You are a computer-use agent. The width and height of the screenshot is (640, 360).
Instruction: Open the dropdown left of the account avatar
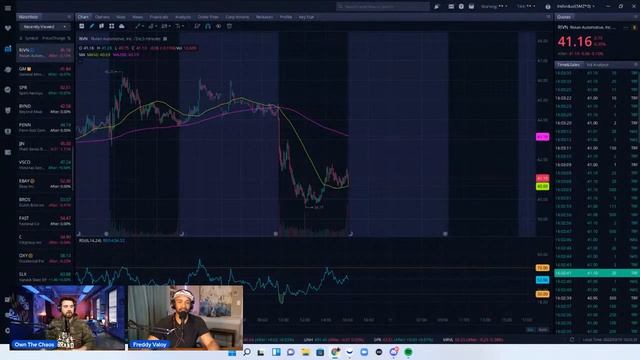[526, 7]
